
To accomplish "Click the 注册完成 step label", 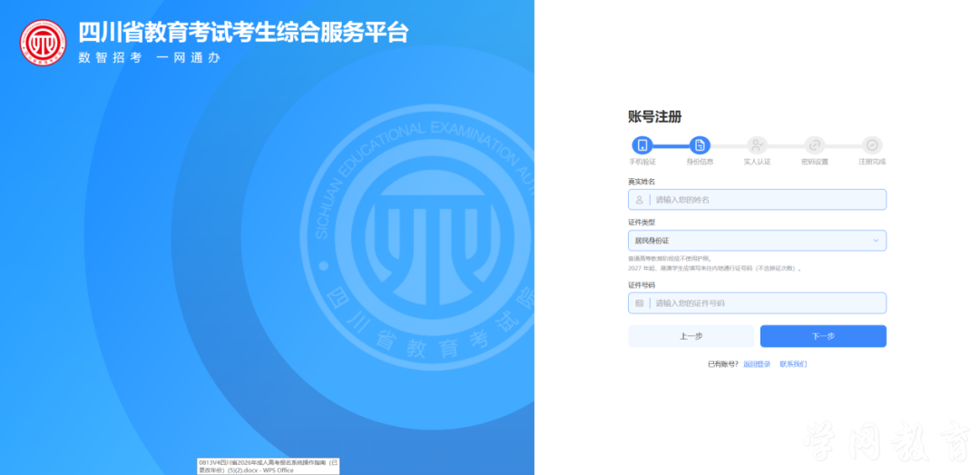I will 872,162.
